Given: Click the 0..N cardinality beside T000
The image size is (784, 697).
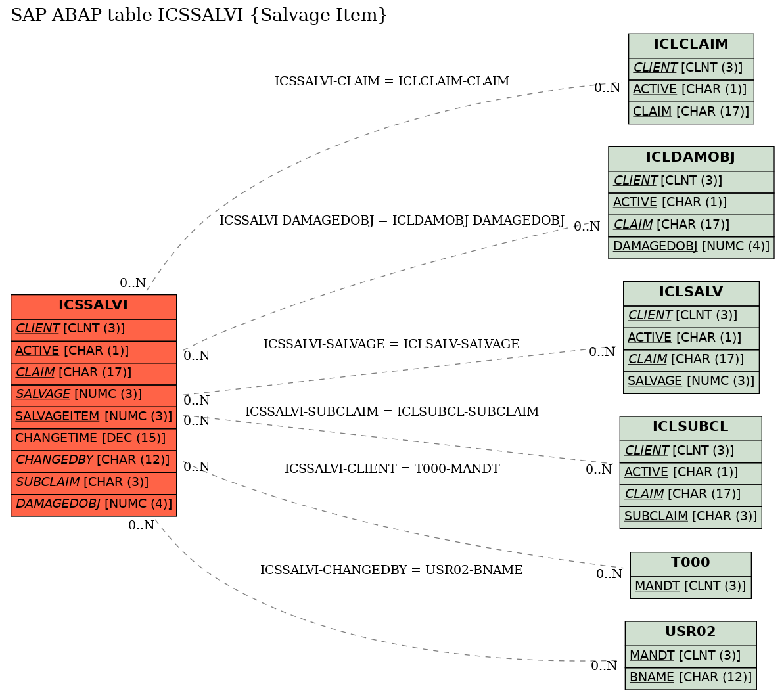Looking at the screenshot, I should (609, 574).
